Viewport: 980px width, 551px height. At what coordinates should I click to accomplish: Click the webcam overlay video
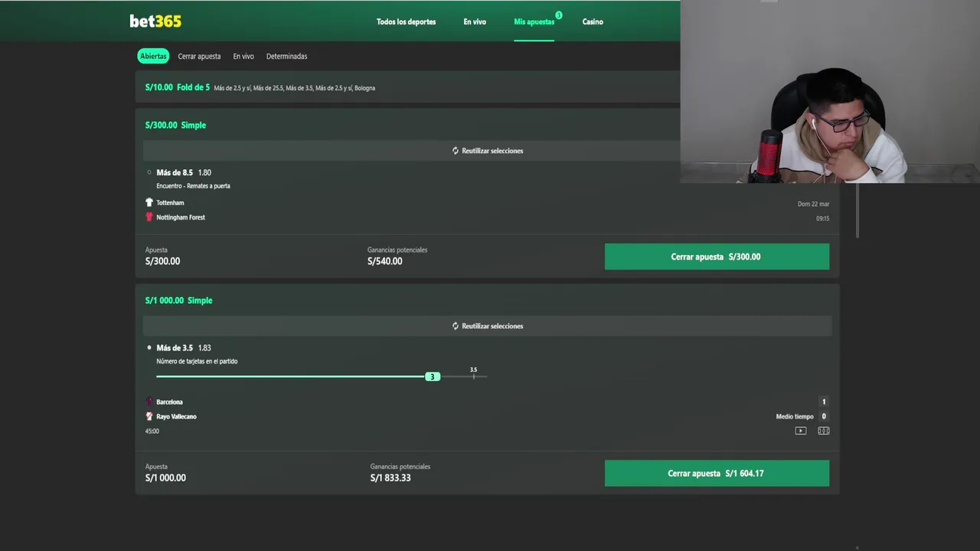tap(830, 92)
